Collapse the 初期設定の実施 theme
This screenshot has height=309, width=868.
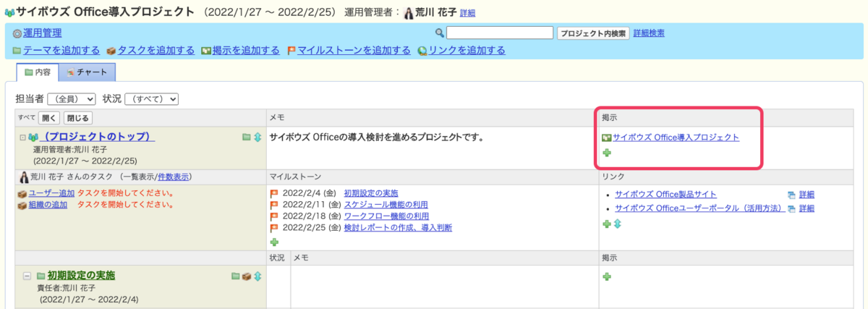click(x=27, y=276)
